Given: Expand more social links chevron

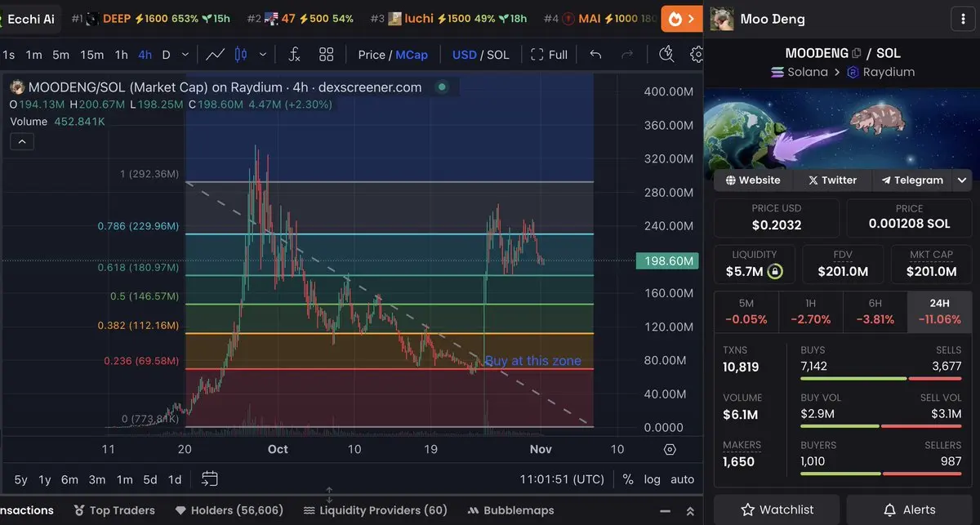Looking at the screenshot, I should [x=962, y=180].
